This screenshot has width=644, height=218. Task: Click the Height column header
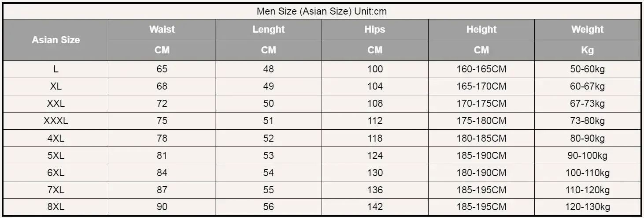click(x=481, y=30)
